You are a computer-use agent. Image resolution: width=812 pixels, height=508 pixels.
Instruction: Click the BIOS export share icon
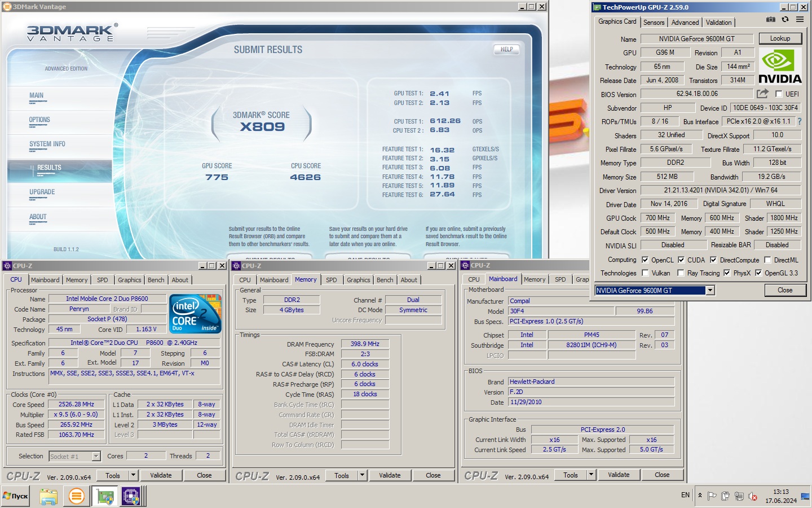click(x=762, y=93)
